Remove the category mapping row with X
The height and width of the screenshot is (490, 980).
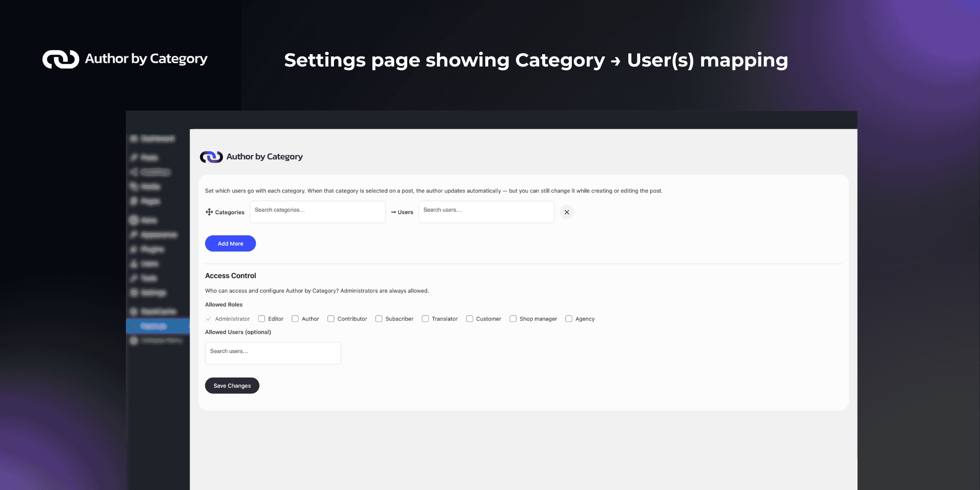[567, 212]
